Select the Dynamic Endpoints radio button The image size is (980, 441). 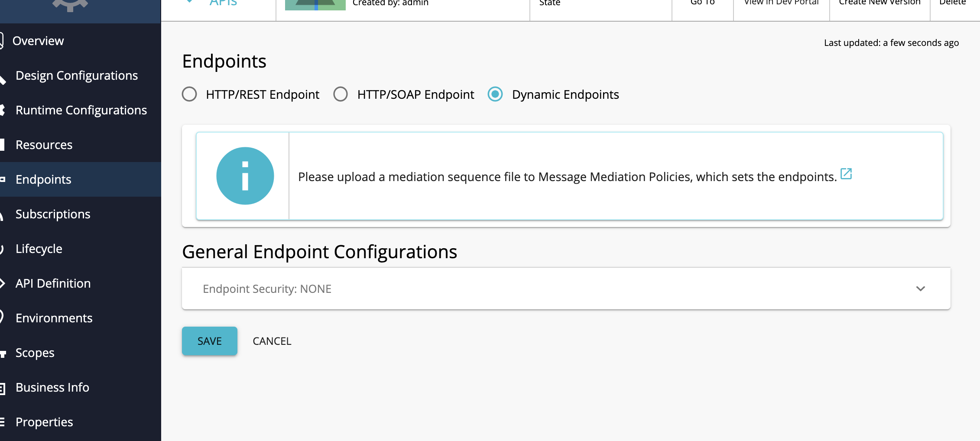point(495,94)
